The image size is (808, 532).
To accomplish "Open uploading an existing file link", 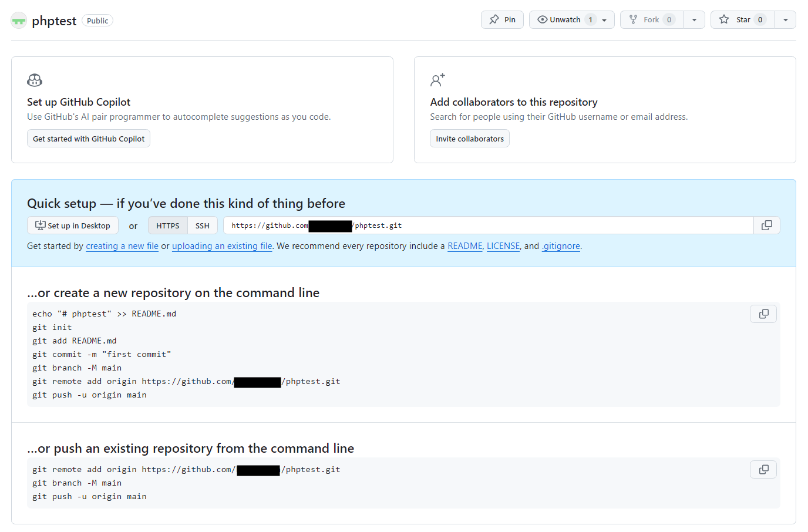I will point(222,246).
